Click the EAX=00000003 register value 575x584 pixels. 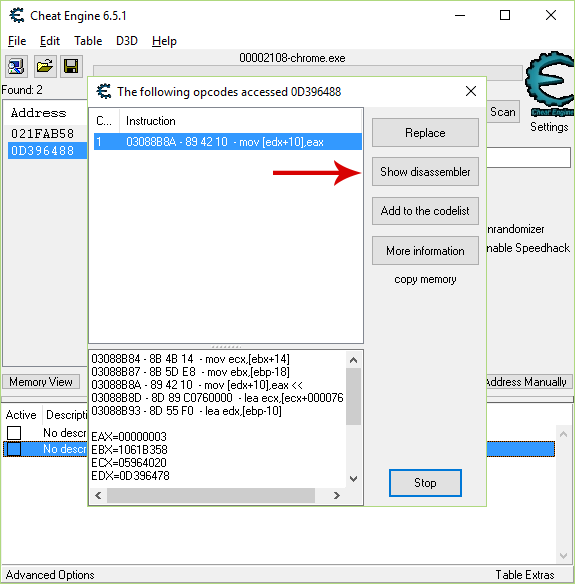(x=129, y=437)
